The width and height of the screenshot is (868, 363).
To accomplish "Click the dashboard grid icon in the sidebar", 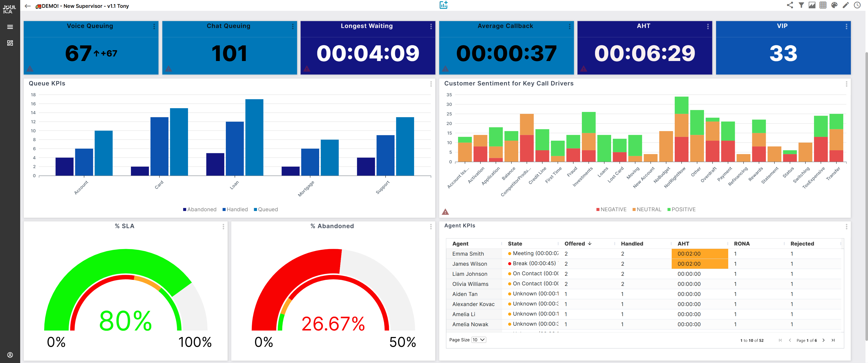I will tap(10, 43).
